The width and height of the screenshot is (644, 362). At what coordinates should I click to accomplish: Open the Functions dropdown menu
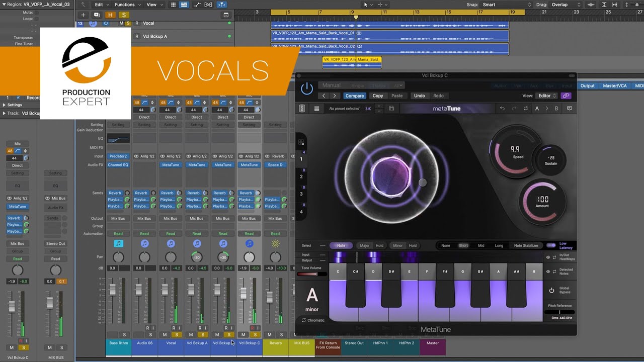point(127,5)
